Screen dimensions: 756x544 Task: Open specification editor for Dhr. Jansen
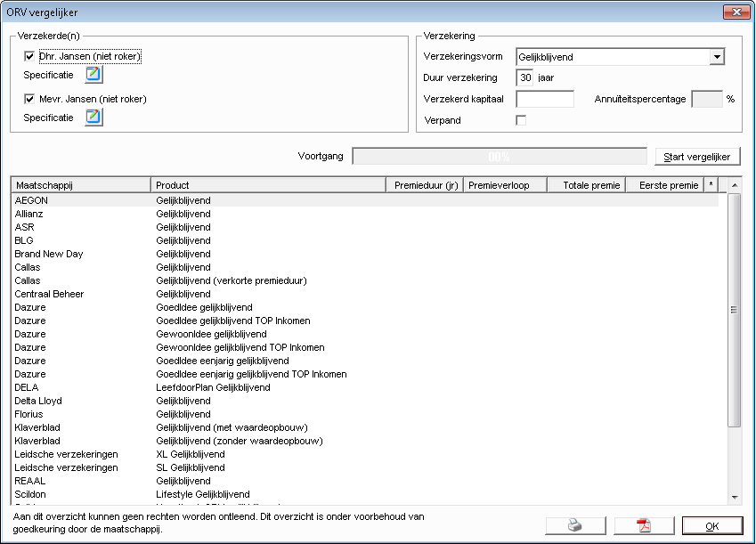93,74
